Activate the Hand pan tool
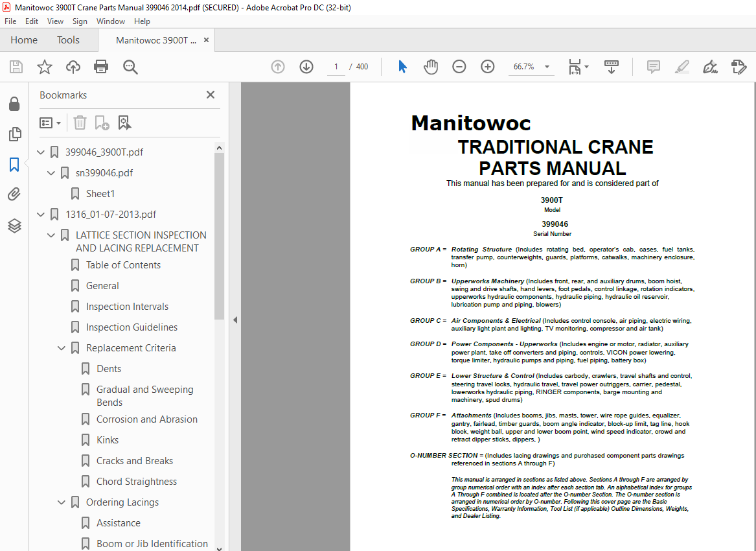Screen dimensions: 756x551 pos(431,67)
